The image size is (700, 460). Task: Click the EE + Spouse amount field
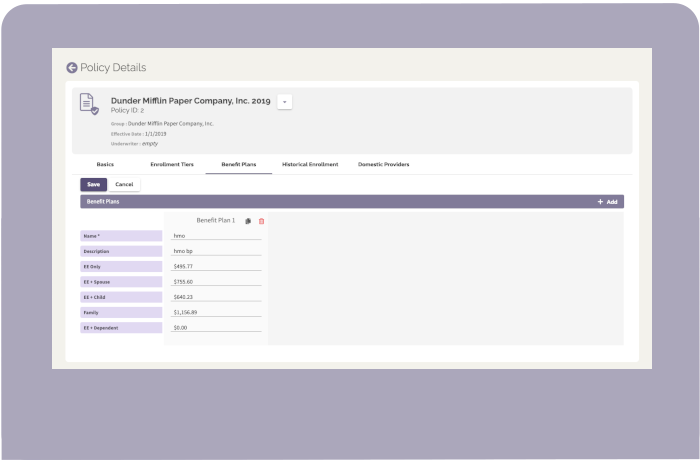point(216,282)
